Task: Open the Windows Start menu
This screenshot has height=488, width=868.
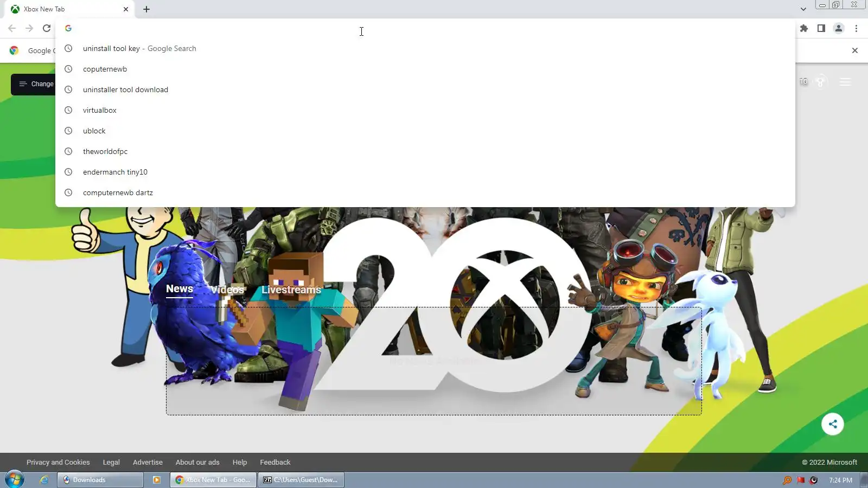Action: click(x=15, y=480)
